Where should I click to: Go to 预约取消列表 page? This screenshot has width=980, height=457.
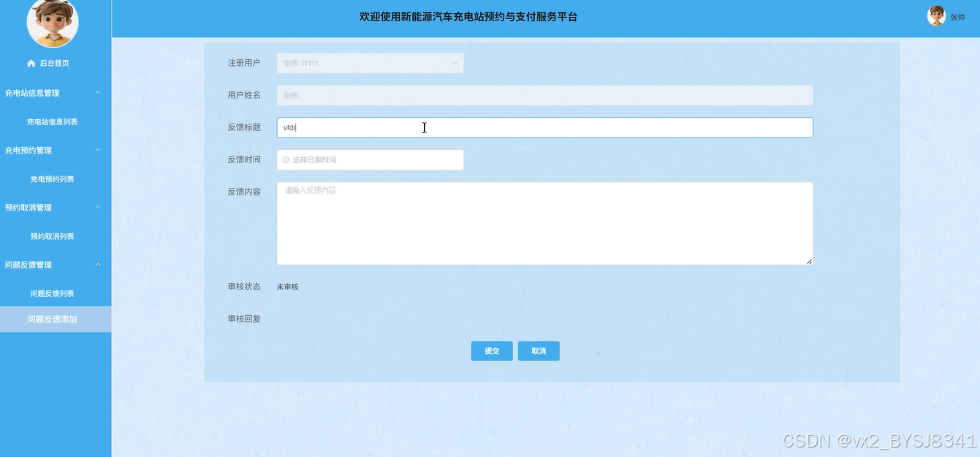(52, 236)
